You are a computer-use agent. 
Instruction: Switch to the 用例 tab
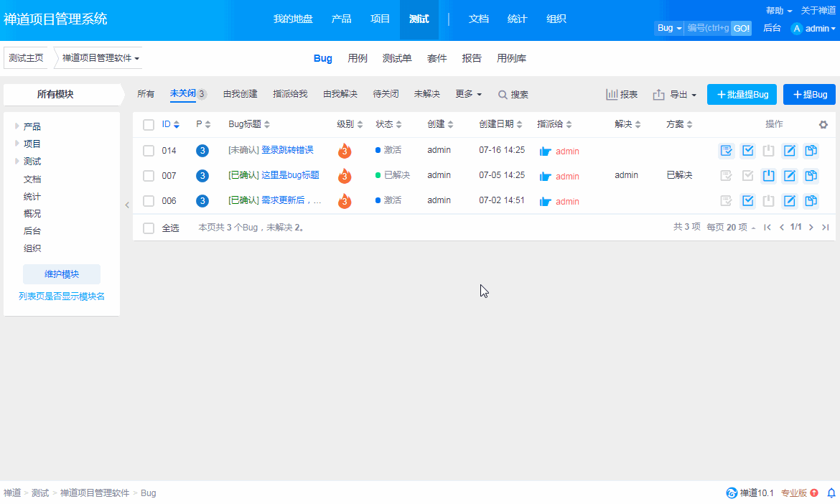click(358, 58)
